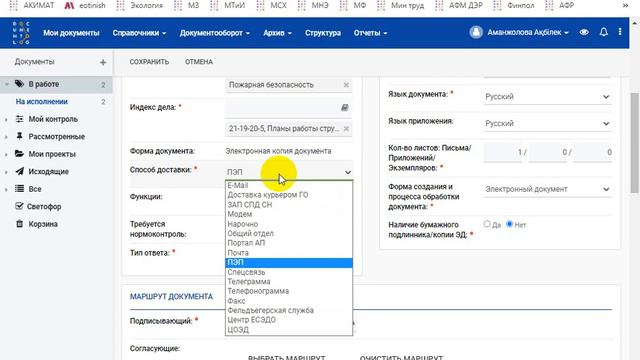
Task: Click the folder icon for Мои проекты
Action: click(x=19, y=154)
